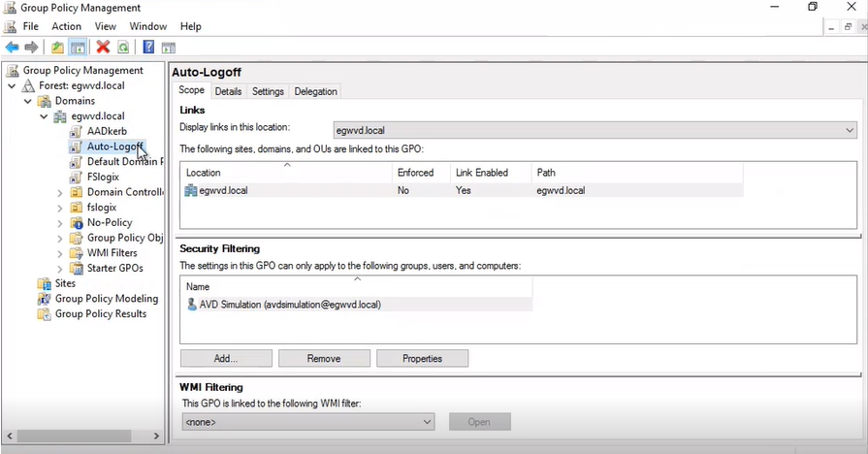Select the WMI Filters node
This screenshot has height=454, width=868.
tap(112, 253)
